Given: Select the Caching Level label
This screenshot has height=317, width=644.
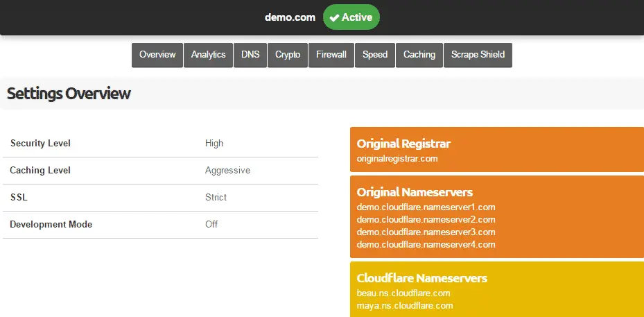Looking at the screenshot, I should tap(40, 170).
